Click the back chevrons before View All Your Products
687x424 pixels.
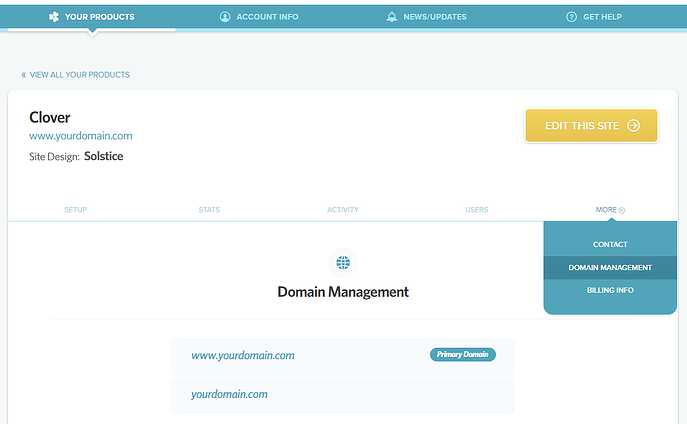click(x=24, y=75)
